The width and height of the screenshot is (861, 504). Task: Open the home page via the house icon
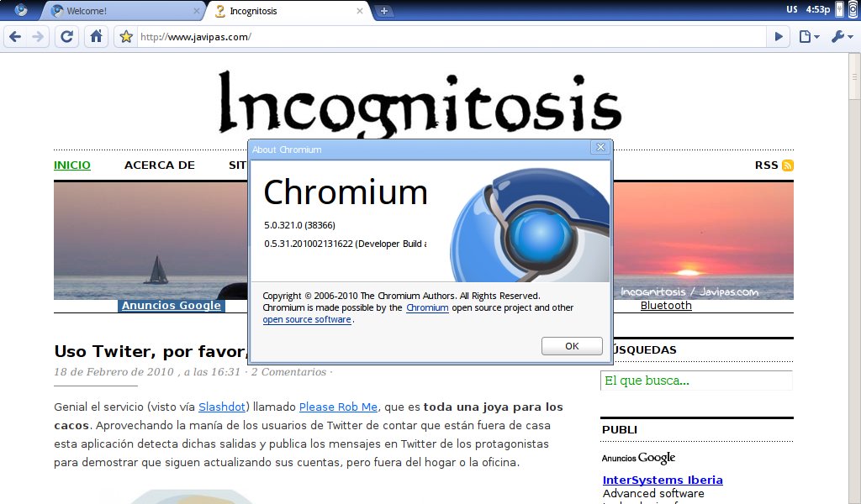(x=96, y=37)
